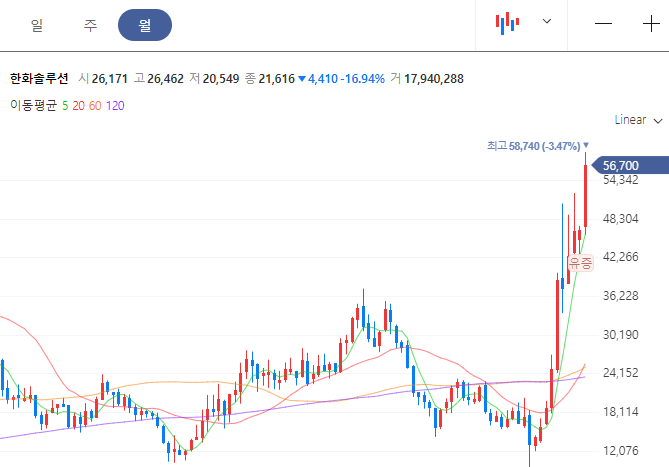Click the 30,190 price axis label

(x=620, y=335)
